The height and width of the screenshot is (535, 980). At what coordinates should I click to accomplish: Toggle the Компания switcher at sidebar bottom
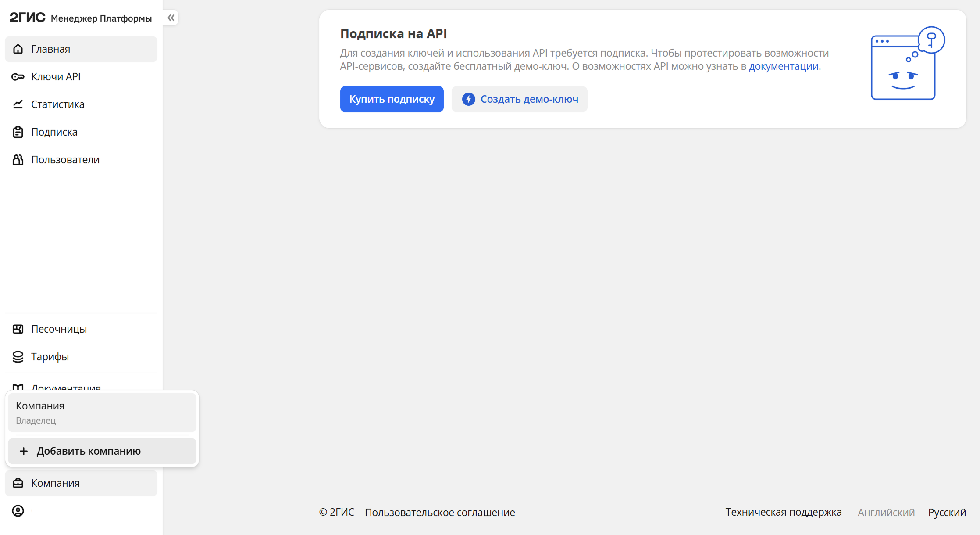point(81,483)
